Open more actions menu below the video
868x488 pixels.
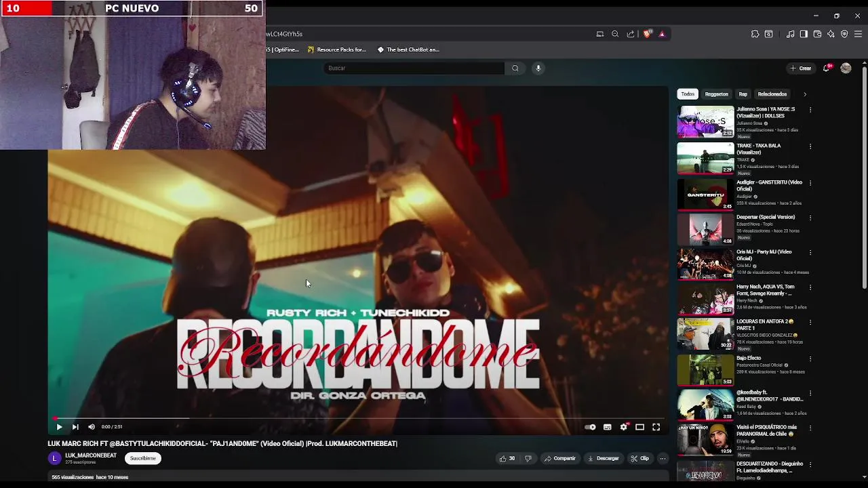(x=663, y=459)
